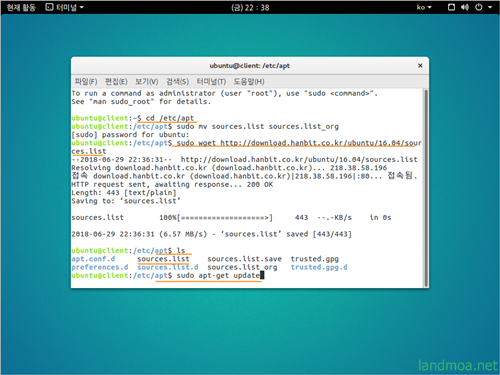Click 'sources.list_org' in ls output

242,267
